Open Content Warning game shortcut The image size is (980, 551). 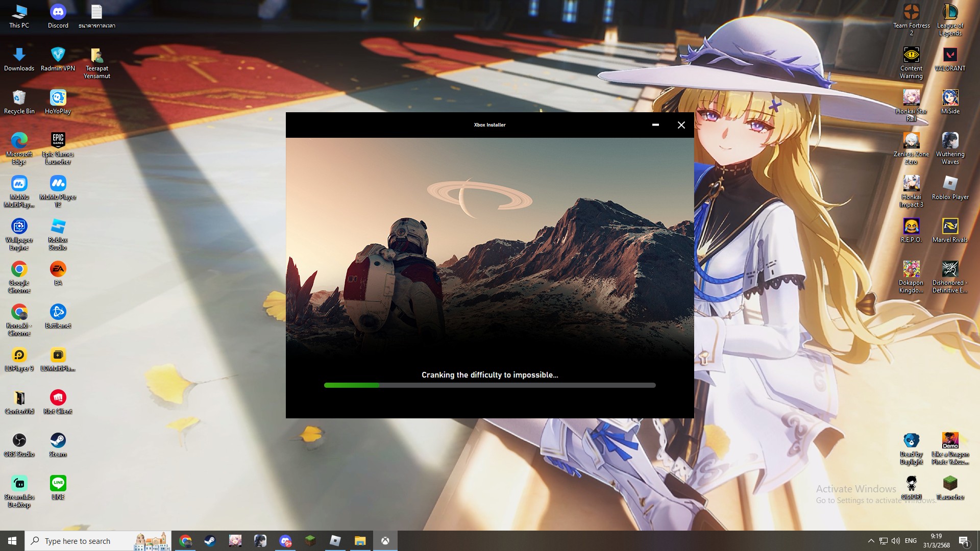[911, 63]
